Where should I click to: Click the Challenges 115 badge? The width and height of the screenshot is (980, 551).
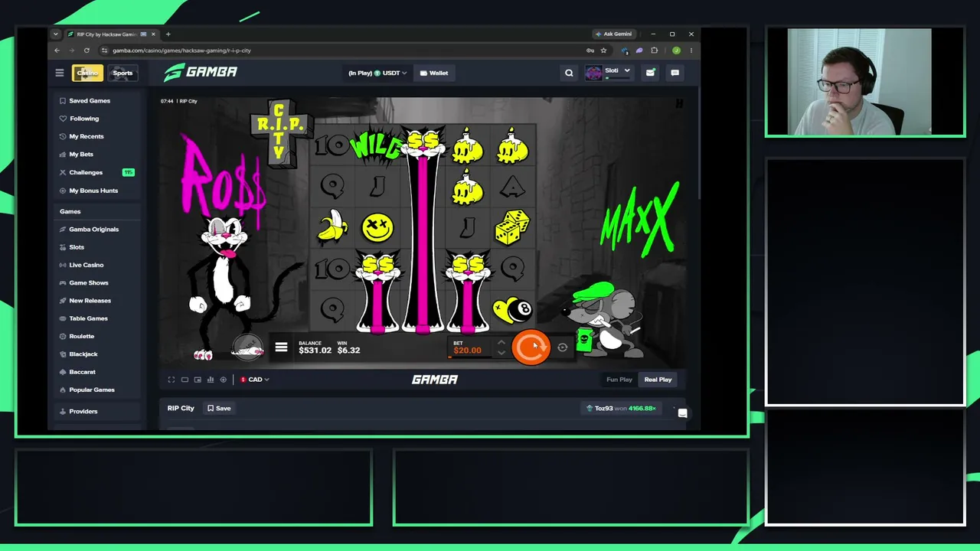(129, 172)
